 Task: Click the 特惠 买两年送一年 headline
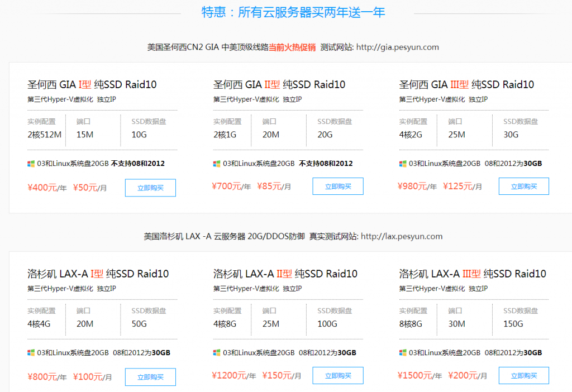(x=293, y=12)
